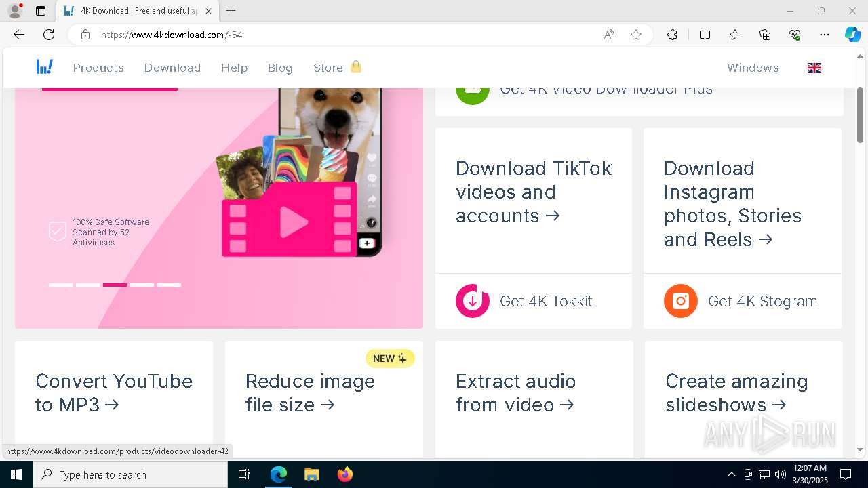Image resolution: width=868 pixels, height=488 pixels.
Task: Open Download menu item
Action: pos(172,68)
